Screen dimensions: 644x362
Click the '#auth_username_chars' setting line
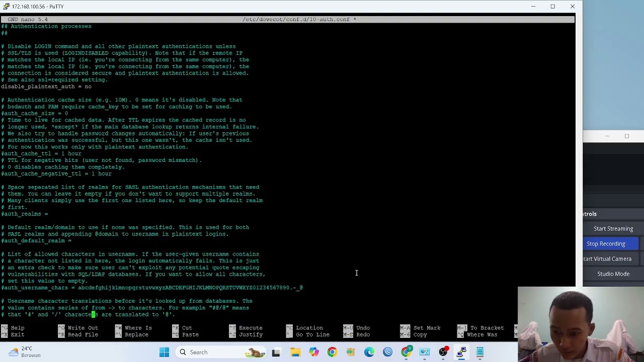[152, 288]
